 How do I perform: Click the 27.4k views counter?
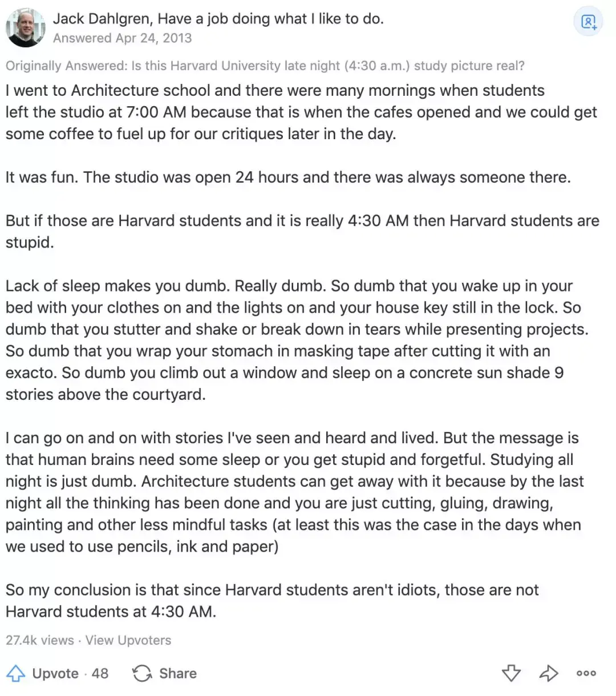(x=39, y=640)
